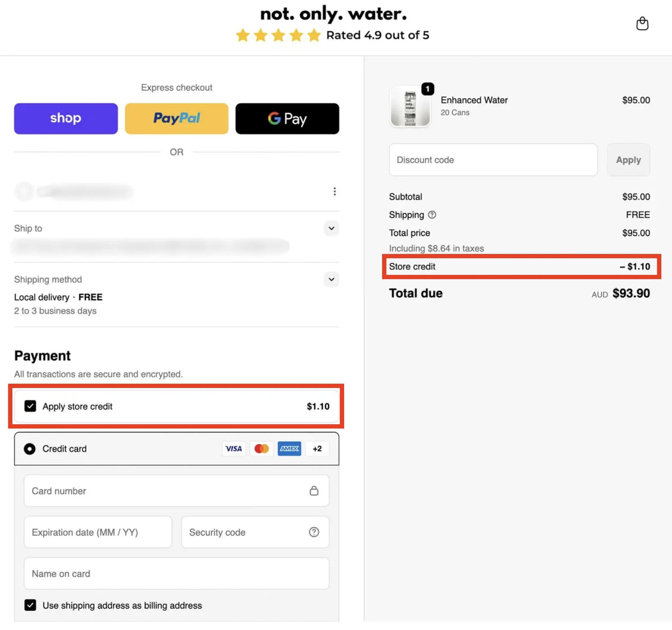Click the Mastercard logo icon
The image size is (672, 630).
pyautogui.click(x=262, y=449)
